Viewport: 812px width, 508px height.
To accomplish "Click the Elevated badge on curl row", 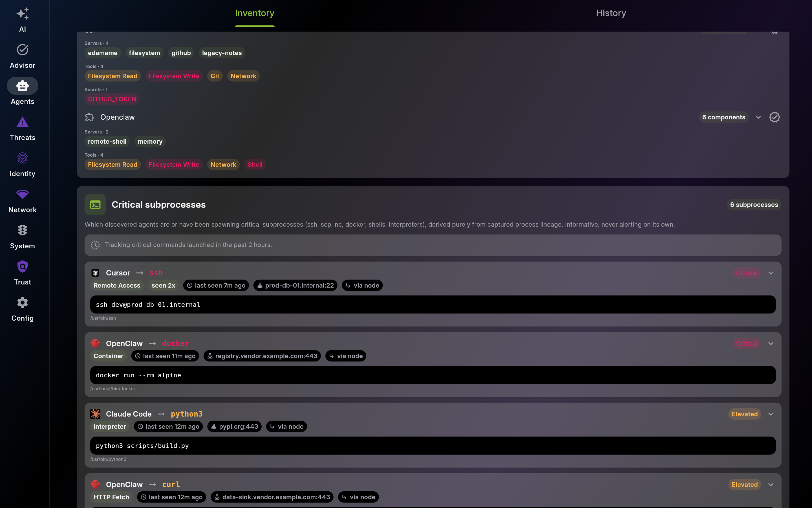I will [x=745, y=485].
